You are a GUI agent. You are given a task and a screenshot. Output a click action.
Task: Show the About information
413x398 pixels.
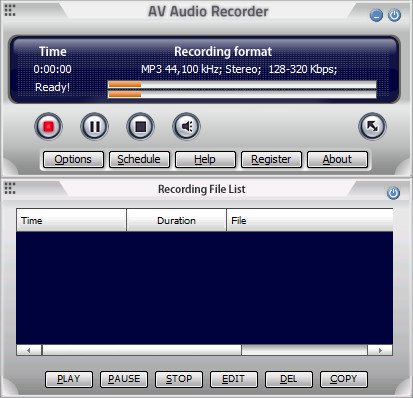click(337, 159)
